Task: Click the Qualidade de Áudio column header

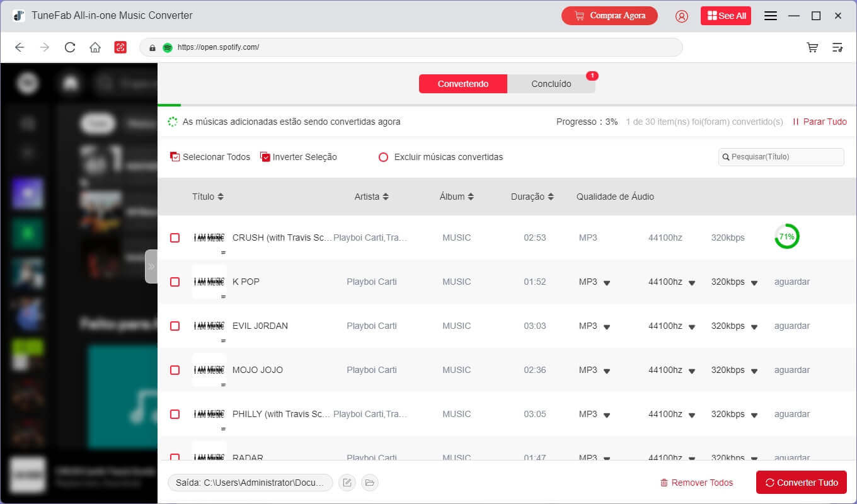Action: point(615,197)
